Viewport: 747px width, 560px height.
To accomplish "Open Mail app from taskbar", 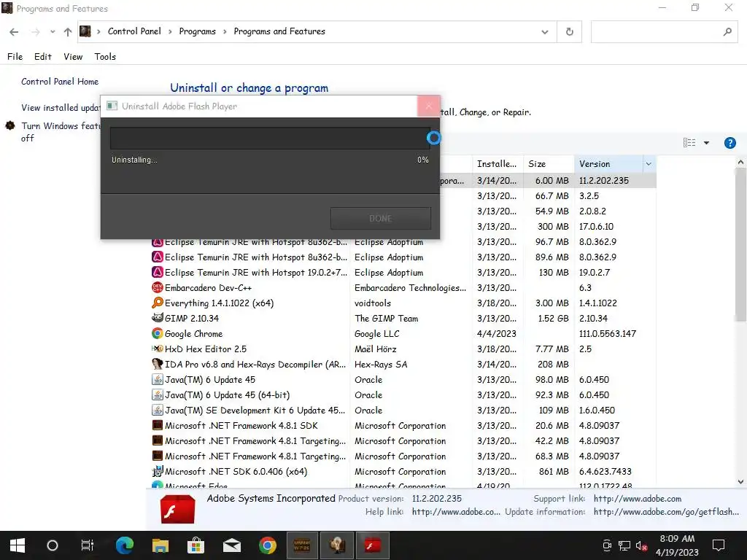I will click(x=231, y=545).
